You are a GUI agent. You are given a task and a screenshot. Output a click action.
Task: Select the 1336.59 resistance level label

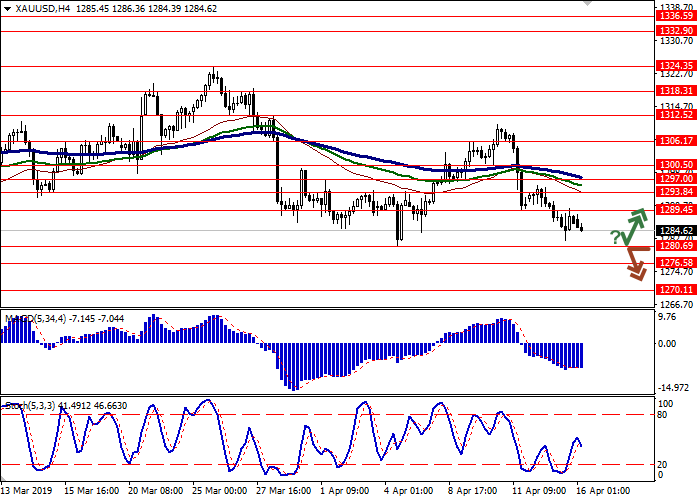click(675, 16)
